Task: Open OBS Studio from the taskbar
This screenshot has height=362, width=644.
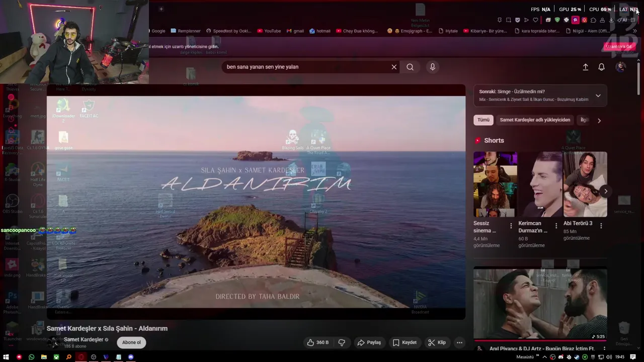Action: click(94, 357)
